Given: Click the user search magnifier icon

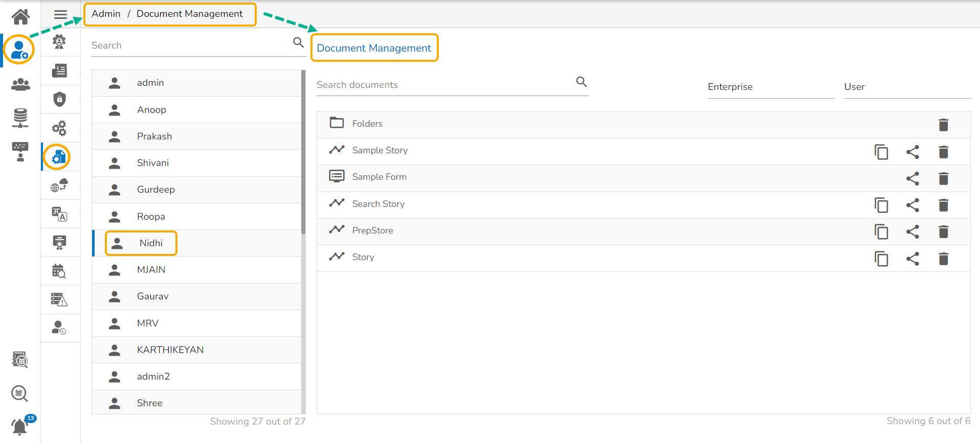Looking at the screenshot, I should (298, 42).
